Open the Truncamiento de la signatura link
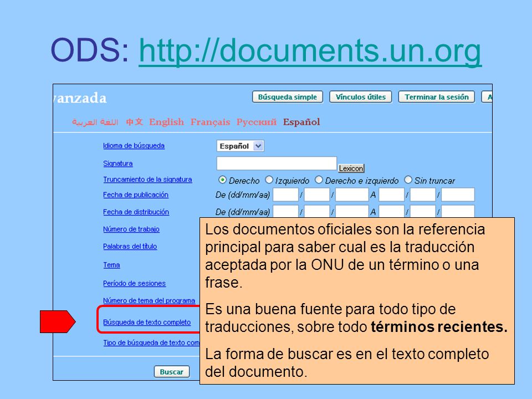This screenshot has width=532, height=399. [x=147, y=180]
